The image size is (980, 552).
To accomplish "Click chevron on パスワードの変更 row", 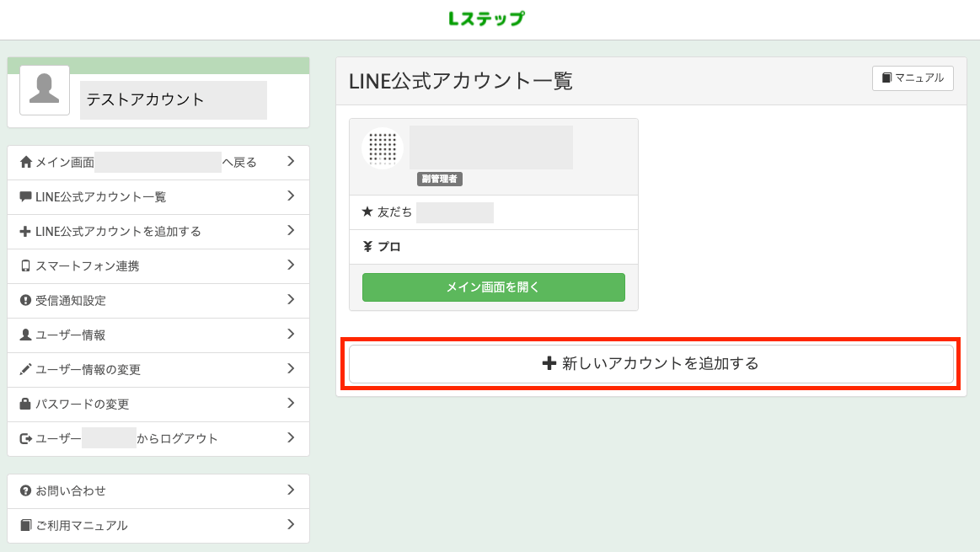I will point(291,403).
